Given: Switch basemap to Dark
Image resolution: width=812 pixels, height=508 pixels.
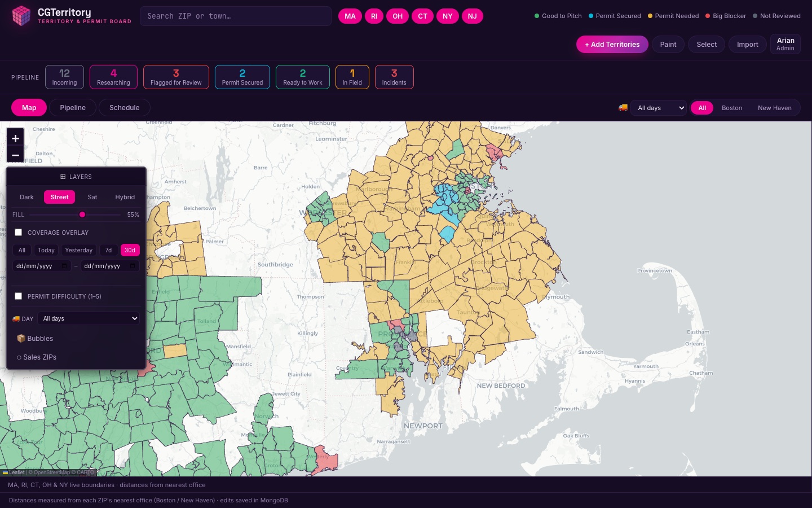Looking at the screenshot, I should (x=27, y=197).
